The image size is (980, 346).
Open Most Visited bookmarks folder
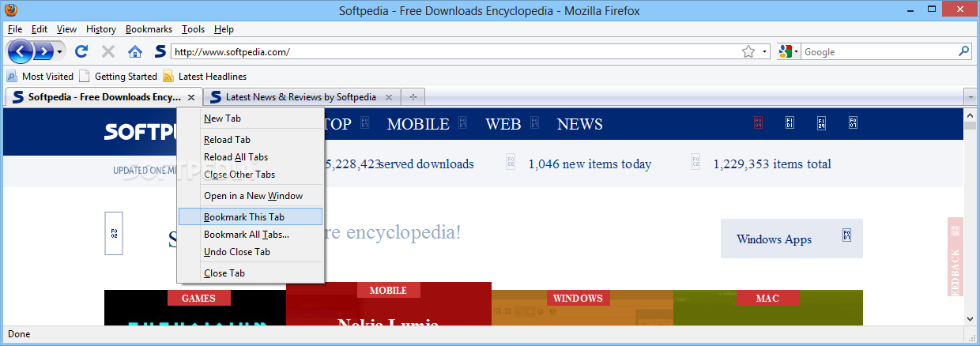40,77
